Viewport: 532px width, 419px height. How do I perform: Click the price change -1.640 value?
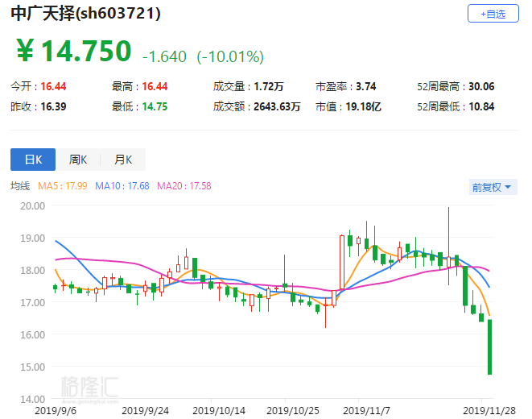tap(164, 56)
